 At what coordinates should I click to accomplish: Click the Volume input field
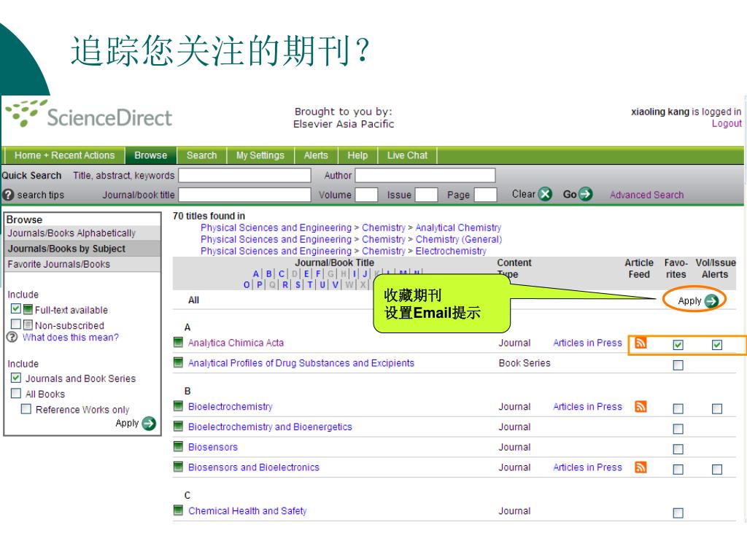[x=366, y=195]
